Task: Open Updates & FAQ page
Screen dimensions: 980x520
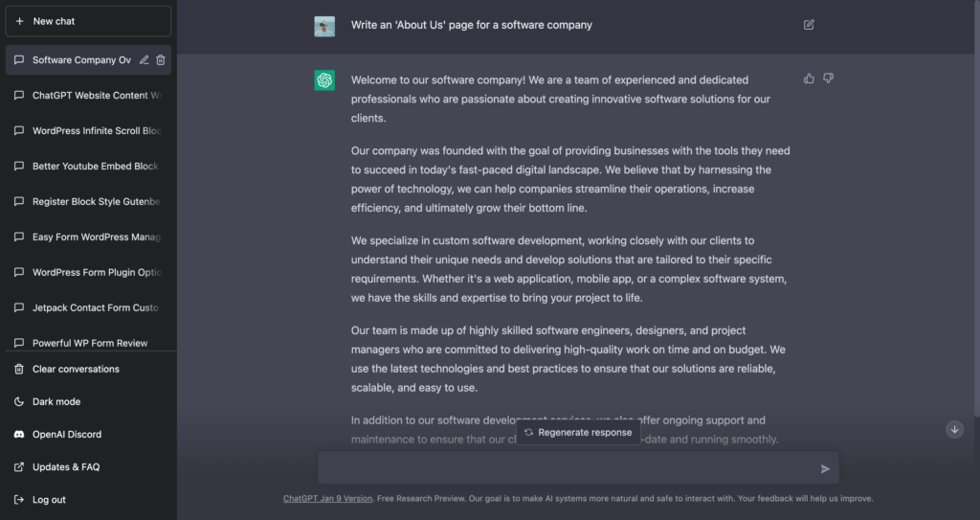Action: 88,466
